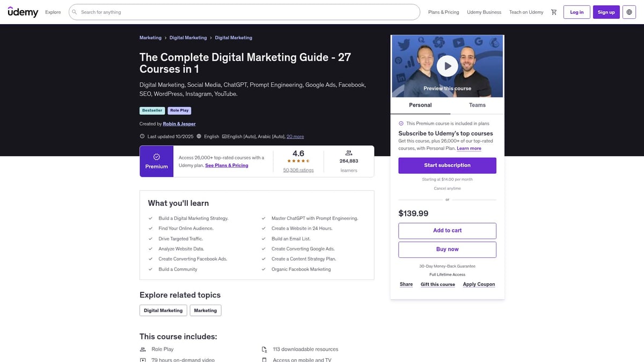Click the closed-captions icon before subtitle languages
This screenshot has width=644, height=362.
(x=225, y=136)
